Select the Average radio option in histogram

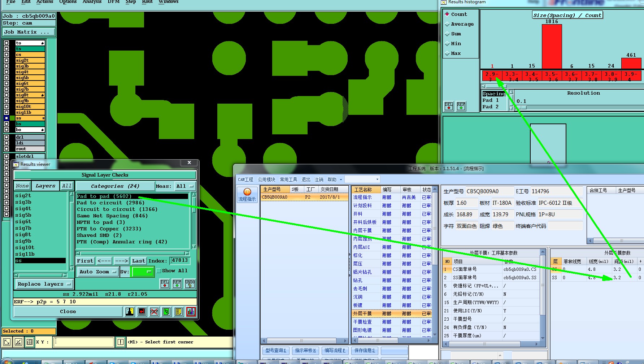click(447, 24)
